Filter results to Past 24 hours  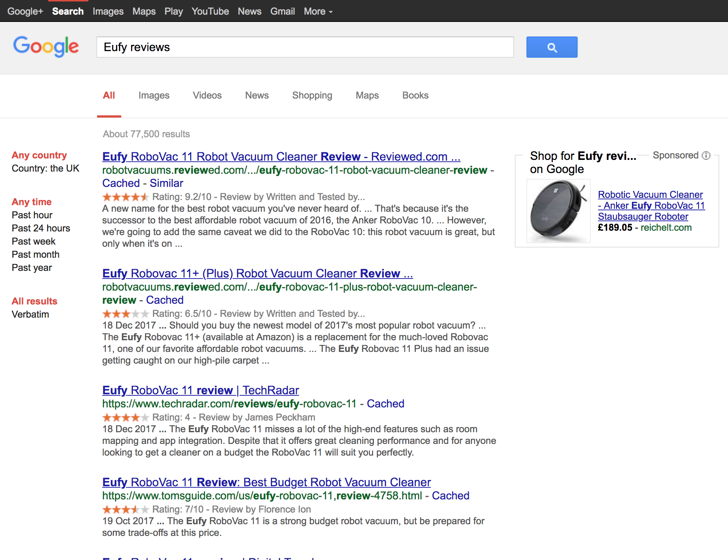(x=41, y=228)
